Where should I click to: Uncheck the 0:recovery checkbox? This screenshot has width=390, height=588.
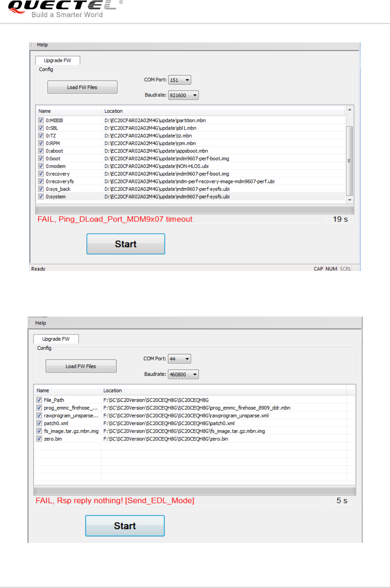tap(41, 174)
